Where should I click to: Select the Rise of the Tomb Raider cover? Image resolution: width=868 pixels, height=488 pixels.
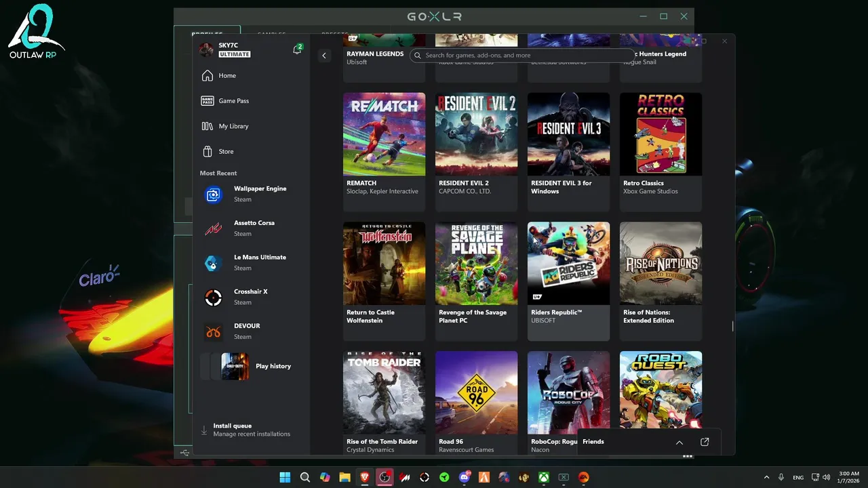click(x=384, y=392)
